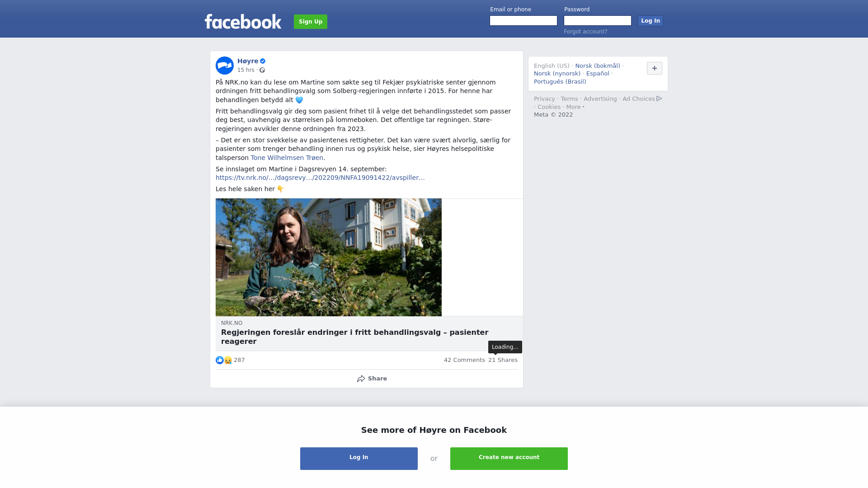Click the public globe privacy icon
This screenshot has width=868, height=488.
(262, 70)
